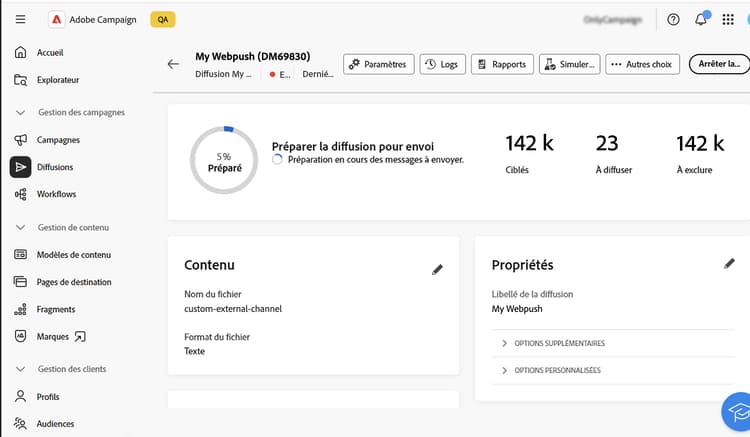Click the Fragments icon
750x437 pixels.
(21, 309)
